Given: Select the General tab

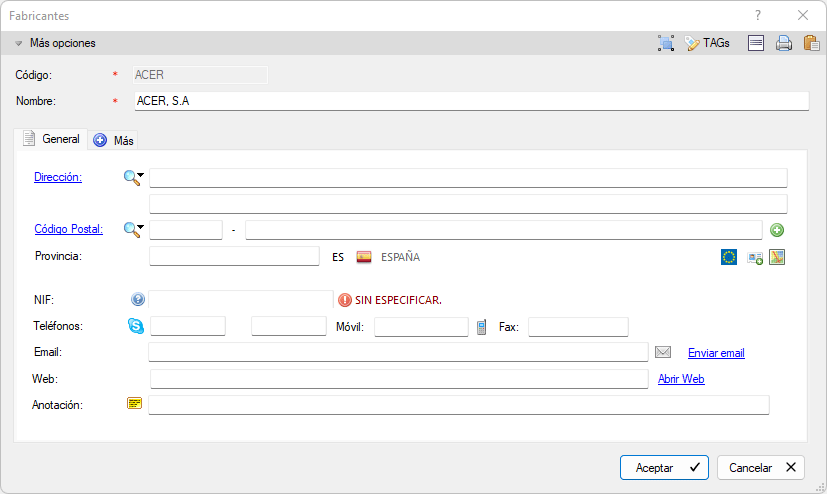Looking at the screenshot, I should coord(51,139).
